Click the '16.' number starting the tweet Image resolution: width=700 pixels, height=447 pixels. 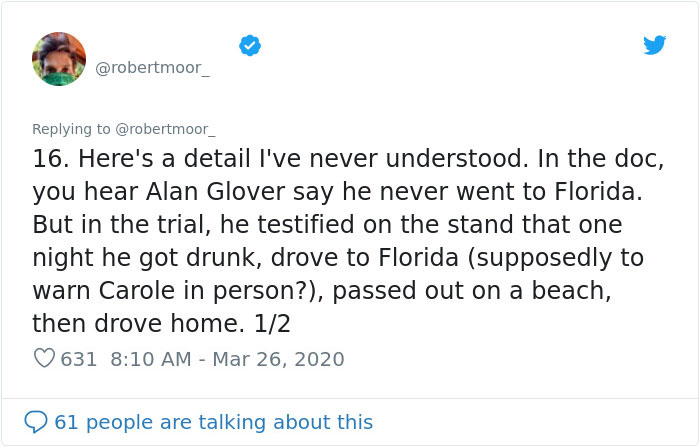pos(51,159)
